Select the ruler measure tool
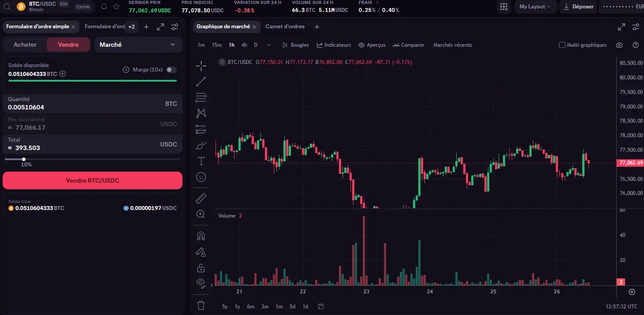 click(x=201, y=198)
